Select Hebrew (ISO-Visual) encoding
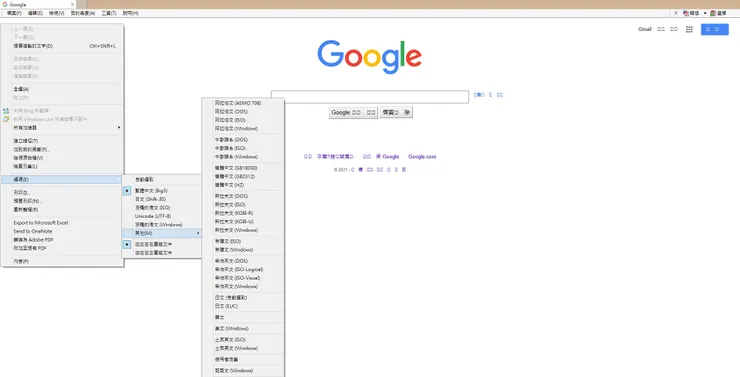This screenshot has width=740, height=377. (x=243, y=278)
